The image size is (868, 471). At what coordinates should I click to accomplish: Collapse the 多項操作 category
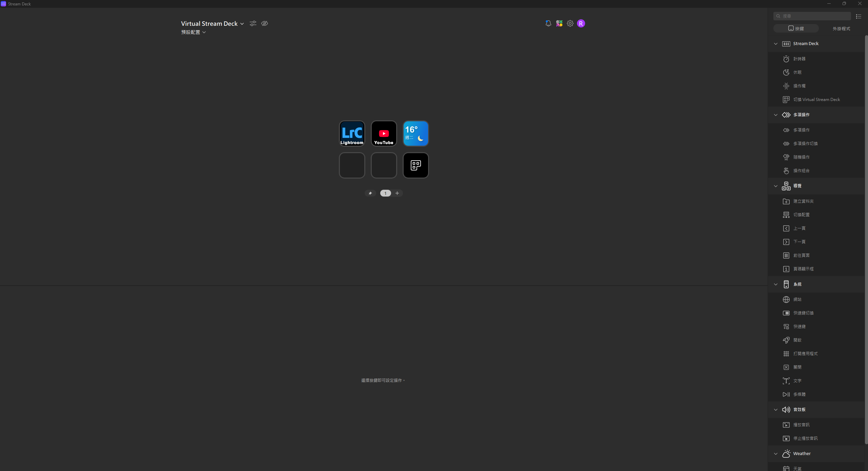pyautogui.click(x=775, y=115)
